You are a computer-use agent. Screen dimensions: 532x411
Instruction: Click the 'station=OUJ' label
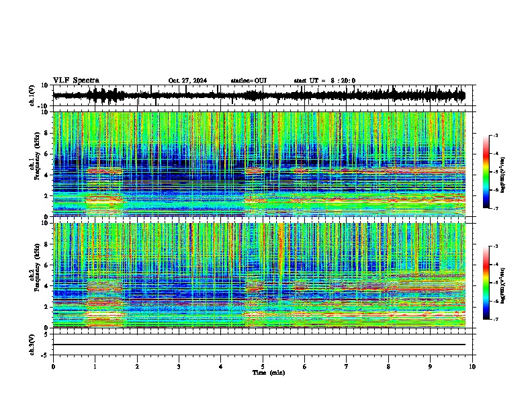[249, 81]
